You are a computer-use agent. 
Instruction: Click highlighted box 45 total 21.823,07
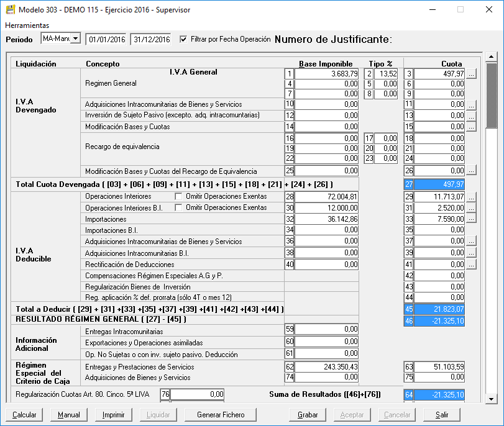[x=439, y=309]
